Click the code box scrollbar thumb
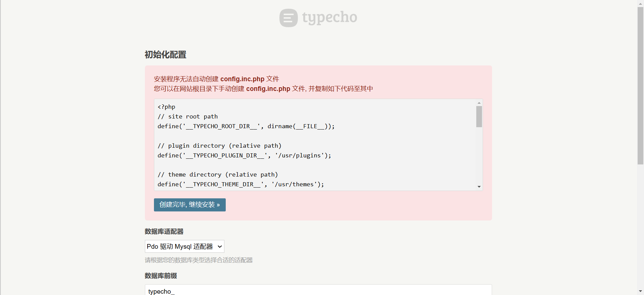 [x=479, y=116]
